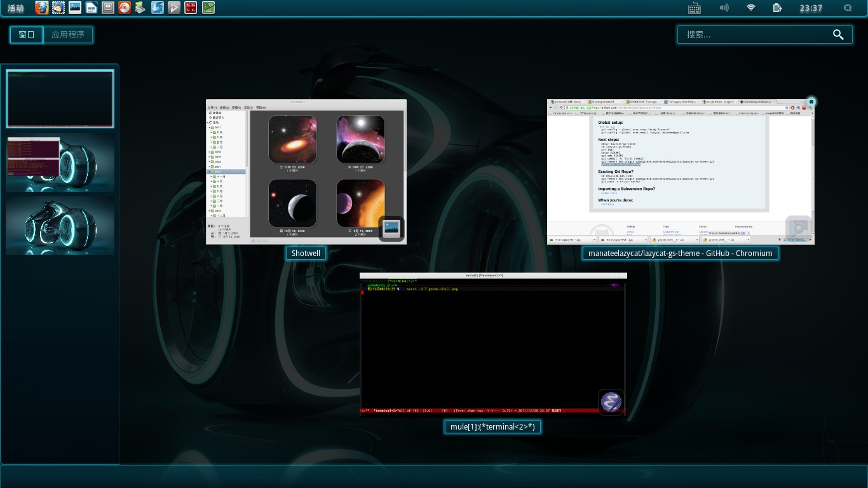
Task: Open the stacked books icon in top panel
Action: click(x=141, y=8)
